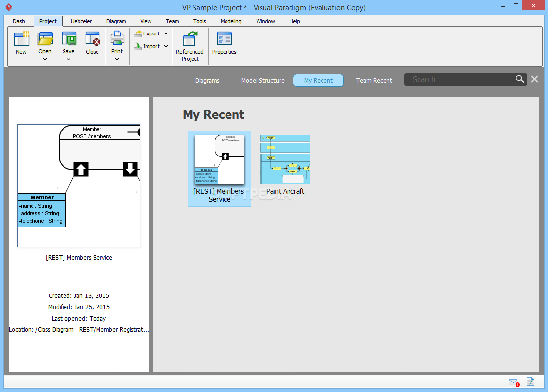
Task: Click the Export button in the ribbon
Action: 147,33
